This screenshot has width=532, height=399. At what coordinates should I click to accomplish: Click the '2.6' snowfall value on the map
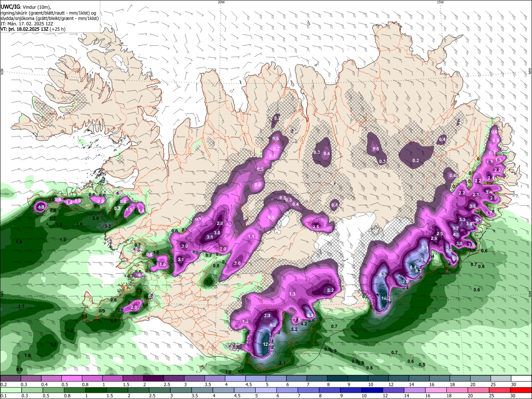point(316,227)
